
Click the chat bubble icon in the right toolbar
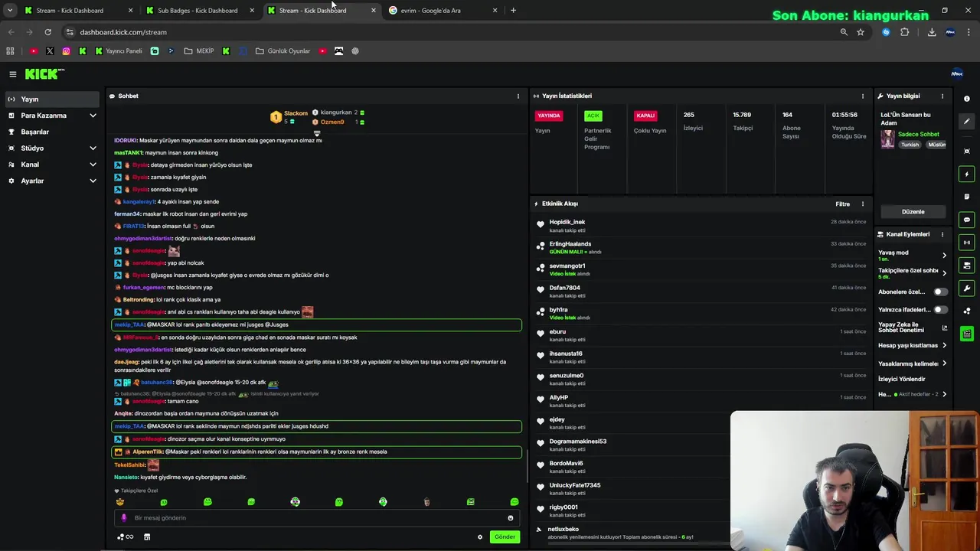pos(967,220)
